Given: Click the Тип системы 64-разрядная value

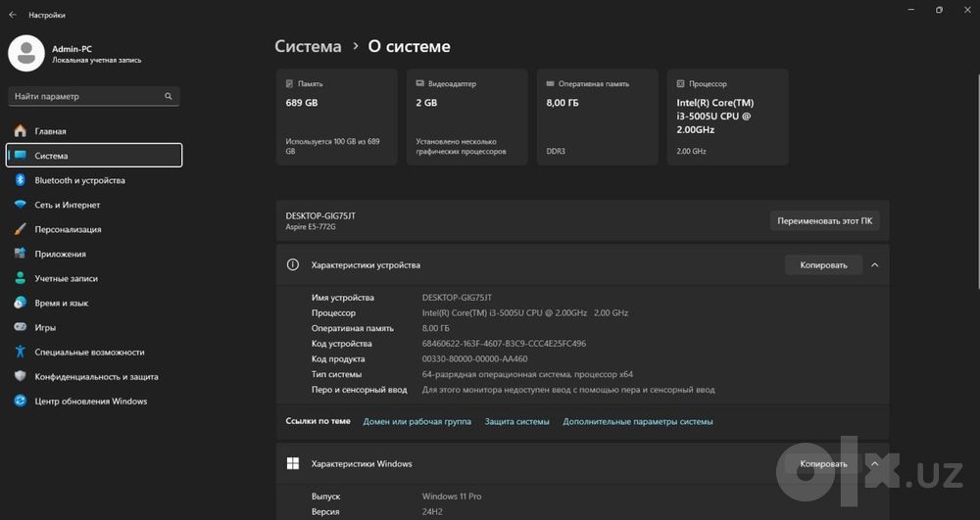Looking at the screenshot, I should 527,374.
